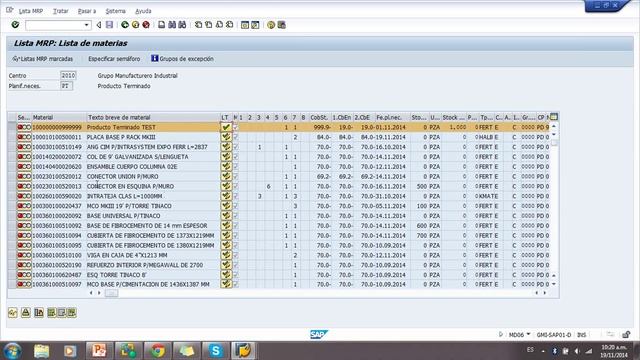Image resolution: width=640 pixels, height=360 pixels.
Task: Click Grupos de excepción button
Action: pyautogui.click(x=182, y=59)
